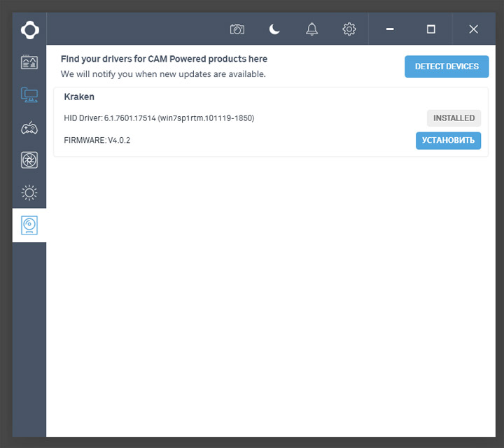Toggle night mode moon icon
The image size is (504, 448).
[274, 29]
